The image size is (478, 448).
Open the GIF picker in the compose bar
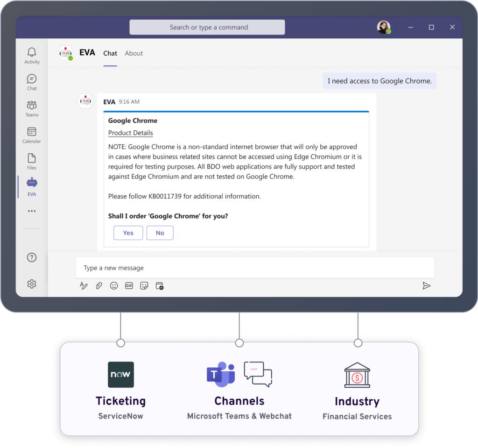pos(129,285)
